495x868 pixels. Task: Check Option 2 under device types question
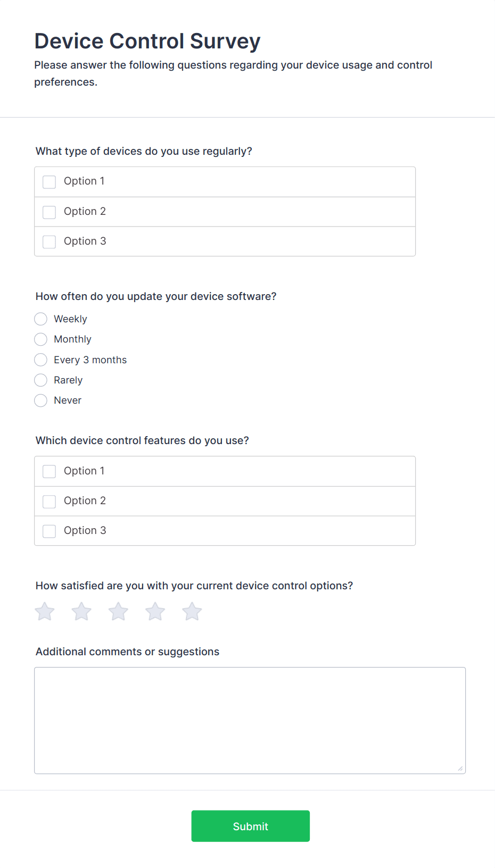tap(49, 212)
